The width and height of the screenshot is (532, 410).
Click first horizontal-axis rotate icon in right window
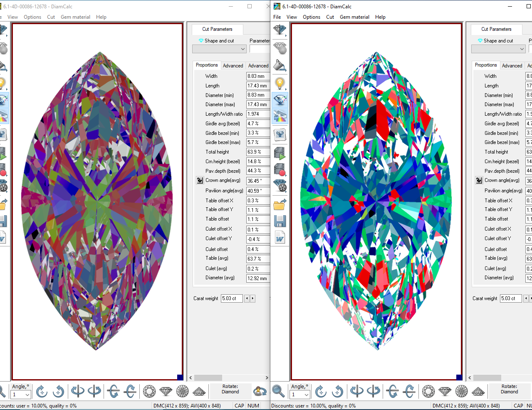[392, 391]
